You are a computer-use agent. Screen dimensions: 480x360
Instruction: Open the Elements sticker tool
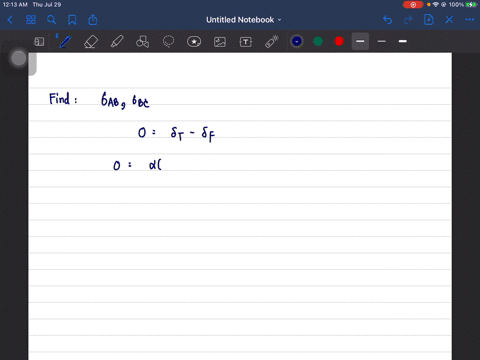coord(194,42)
